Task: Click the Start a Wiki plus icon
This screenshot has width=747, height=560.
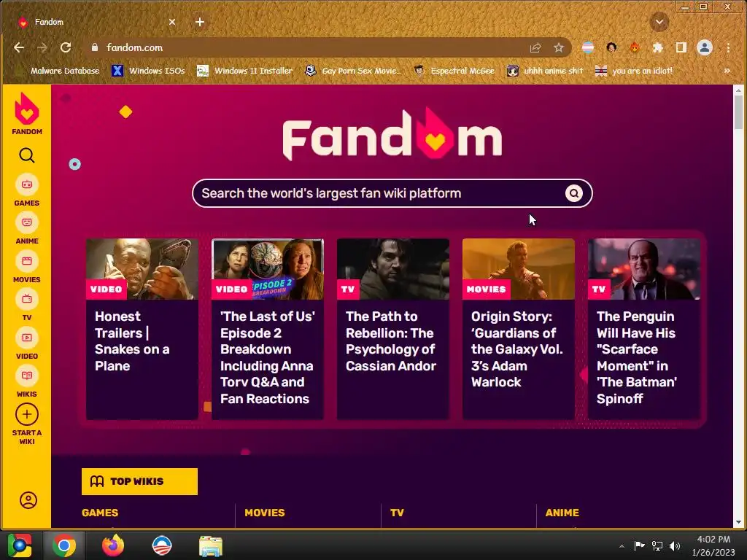Action: coord(27,414)
